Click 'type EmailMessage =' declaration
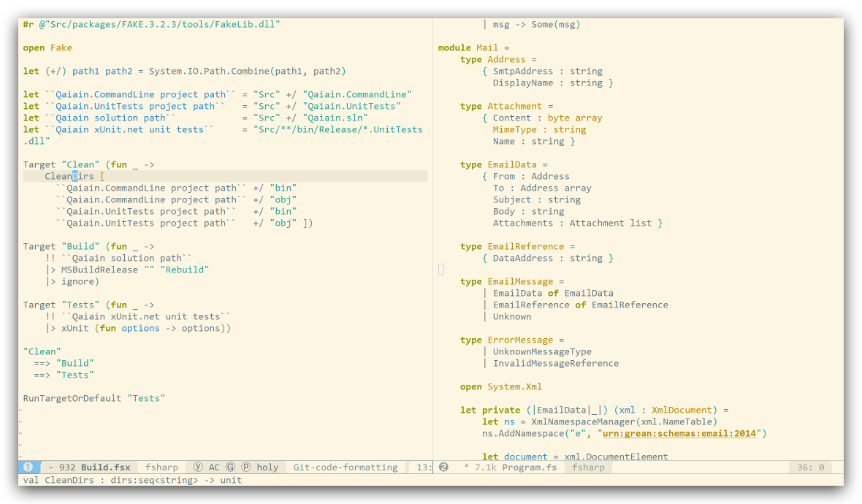The image size is (862, 504). (x=512, y=281)
